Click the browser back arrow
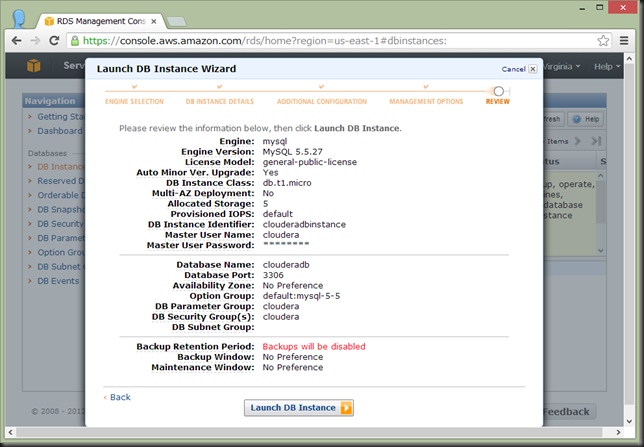Screen dimensions: 644x447 point(16,41)
